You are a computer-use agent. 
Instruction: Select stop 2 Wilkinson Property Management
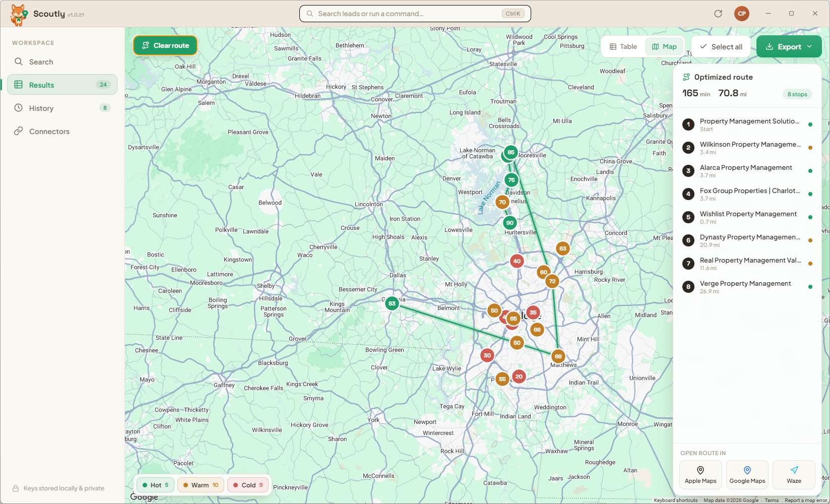[747, 148]
